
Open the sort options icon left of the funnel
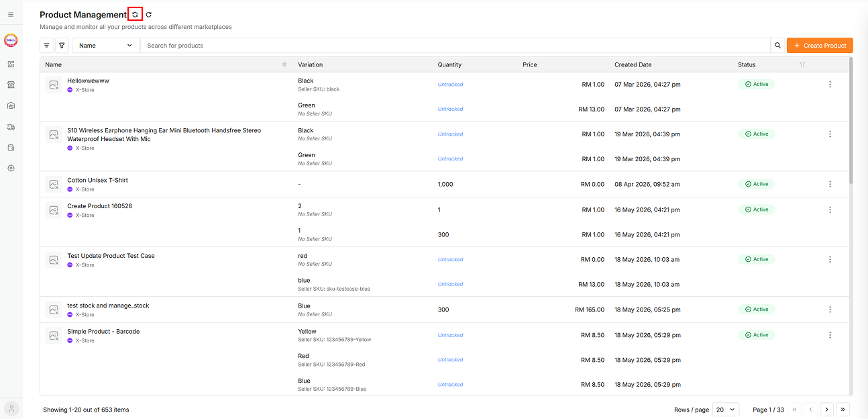(47, 46)
